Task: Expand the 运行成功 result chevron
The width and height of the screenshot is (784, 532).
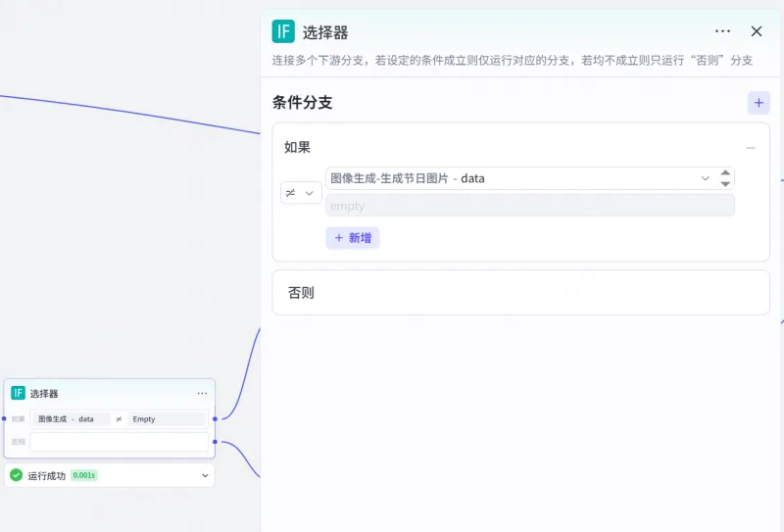Action: pyautogui.click(x=205, y=476)
